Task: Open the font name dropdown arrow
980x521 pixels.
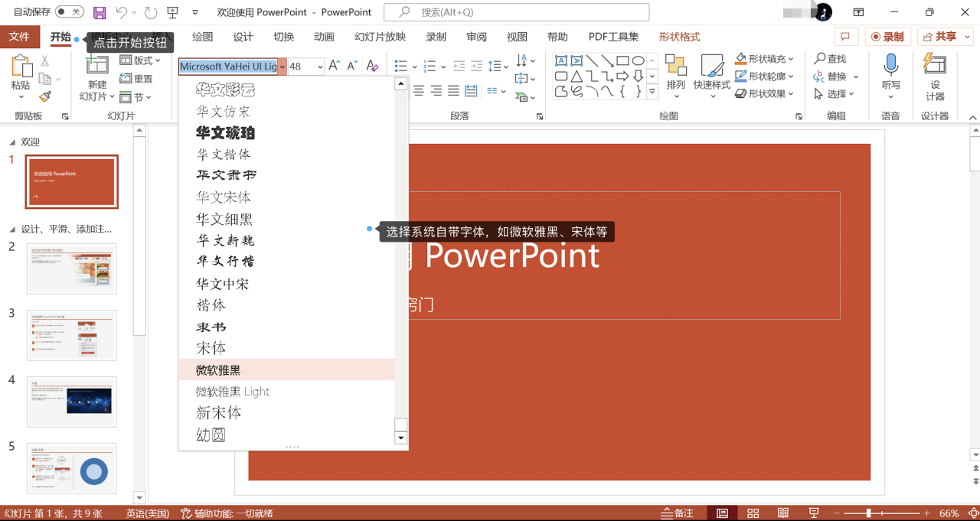Action: point(283,67)
